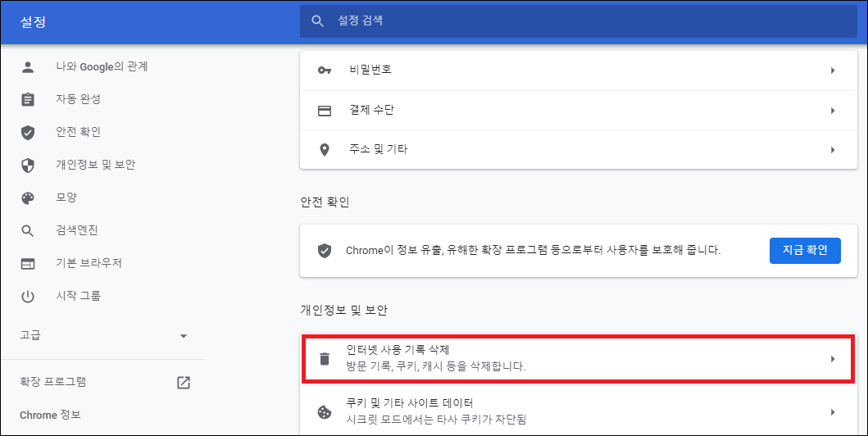Open 쿠키 및 기타 사이트 데이터 via its arrow
The height and width of the screenshot is (436, 868).
(x=833, y=412)
